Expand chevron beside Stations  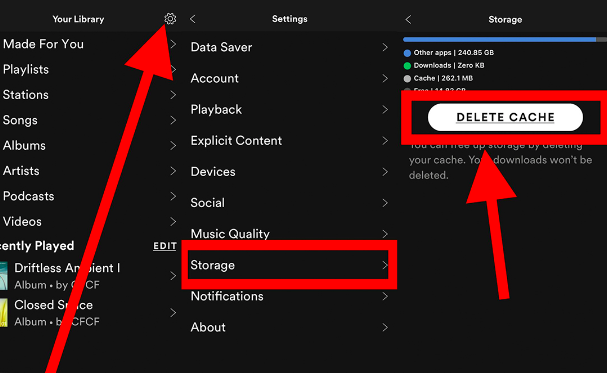click(173, 95)
